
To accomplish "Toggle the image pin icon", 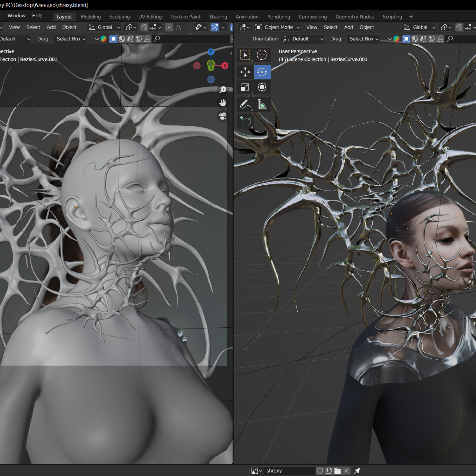I will (357, 471).
